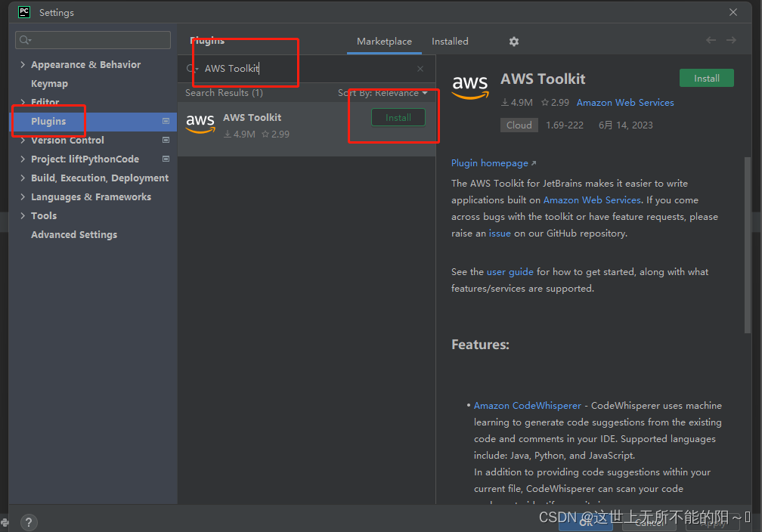Click Amazon Web Services link in description
Image resolution: width=762 pixels, height=532 pixels.
(592, 200)
